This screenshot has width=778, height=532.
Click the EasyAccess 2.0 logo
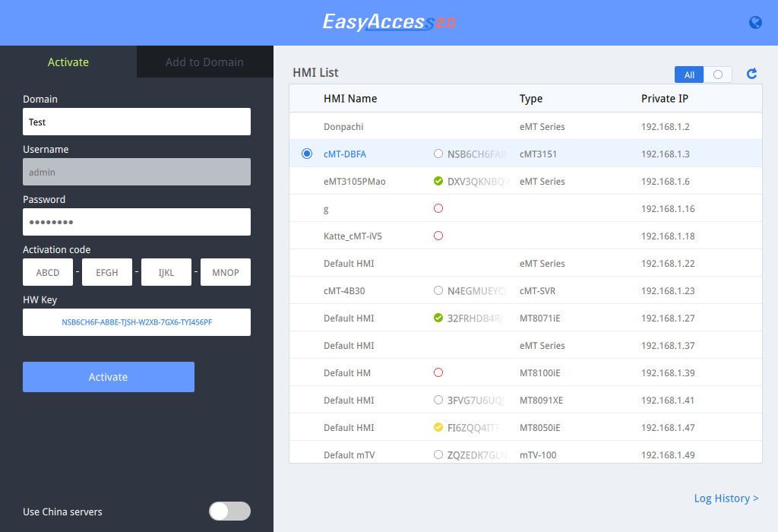[x=389, y=22]
